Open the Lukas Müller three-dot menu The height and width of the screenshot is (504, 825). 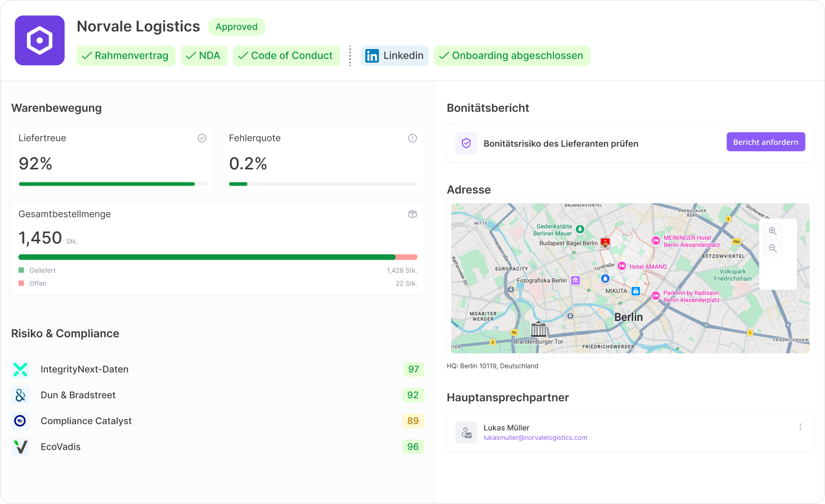pos(801,427)
